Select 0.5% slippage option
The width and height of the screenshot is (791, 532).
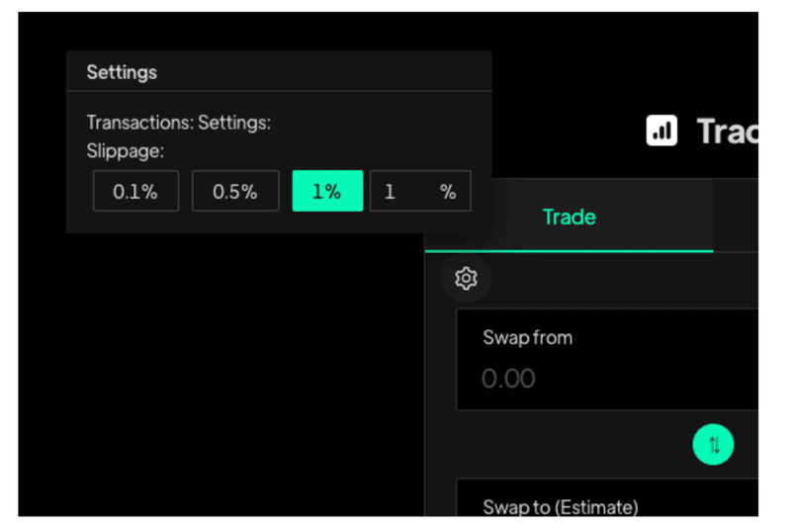tap(235, 191)
